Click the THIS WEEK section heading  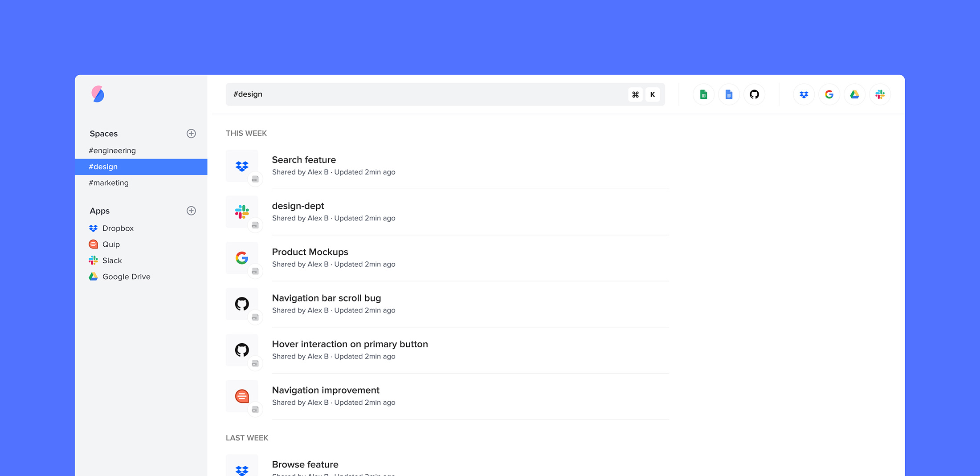[246, 133]
